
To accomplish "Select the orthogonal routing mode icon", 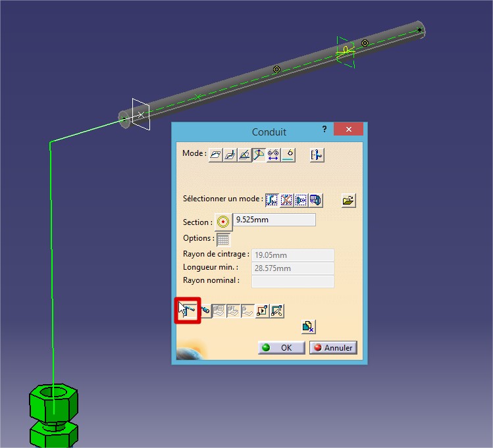I will coord(230,155).
